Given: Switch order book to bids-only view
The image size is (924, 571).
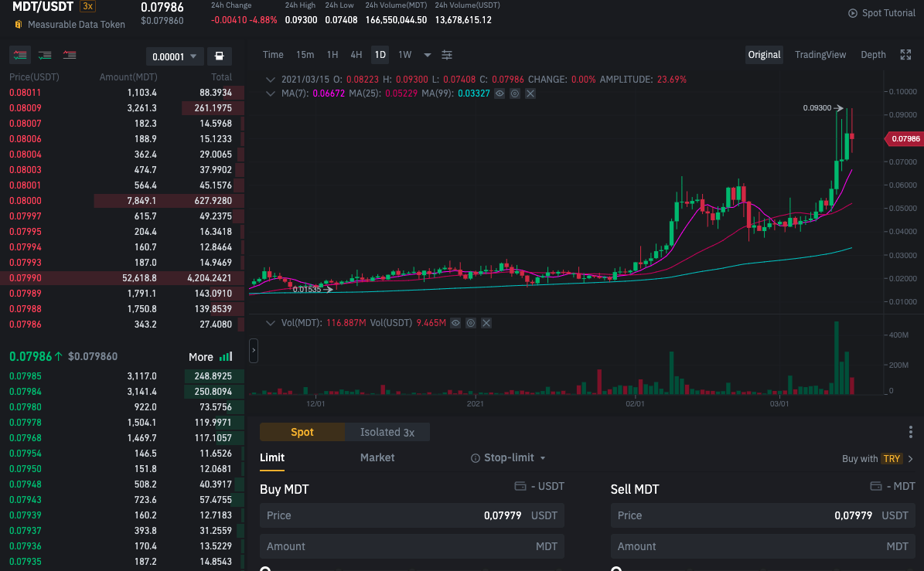Looking at the screenshot, I should tap(45, 56).
